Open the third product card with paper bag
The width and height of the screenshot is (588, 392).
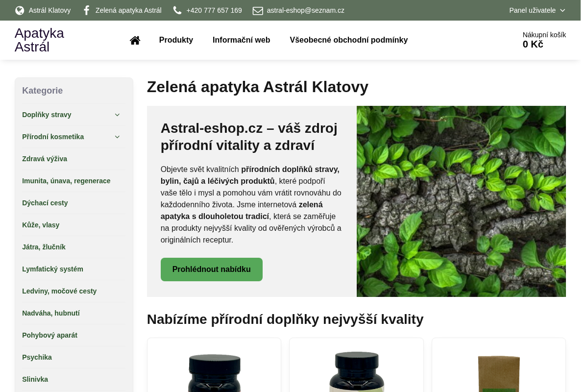tap(499, 365)
